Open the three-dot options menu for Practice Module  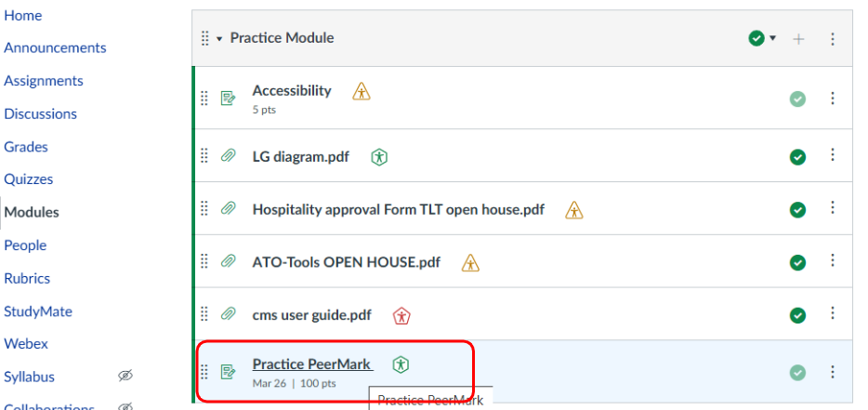(833, 38)
